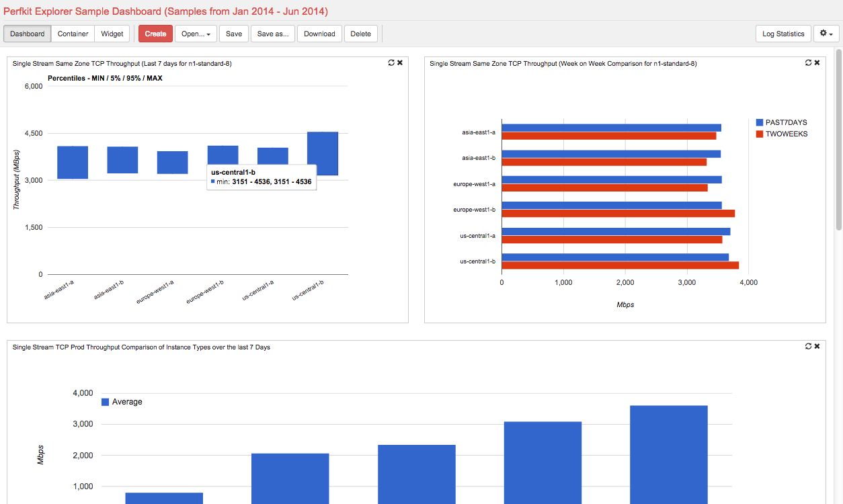Screen dimensions: 843x504
Task: Choose Save as... option
Action: [273, 34]
